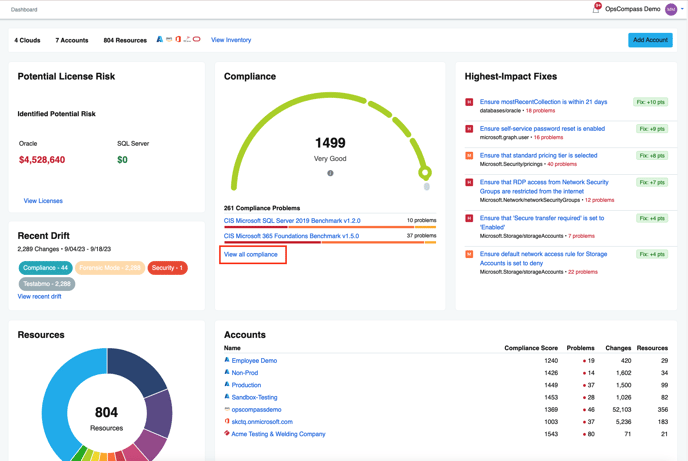
Task: Click the Add Account button
Action: tap(650, 40)
